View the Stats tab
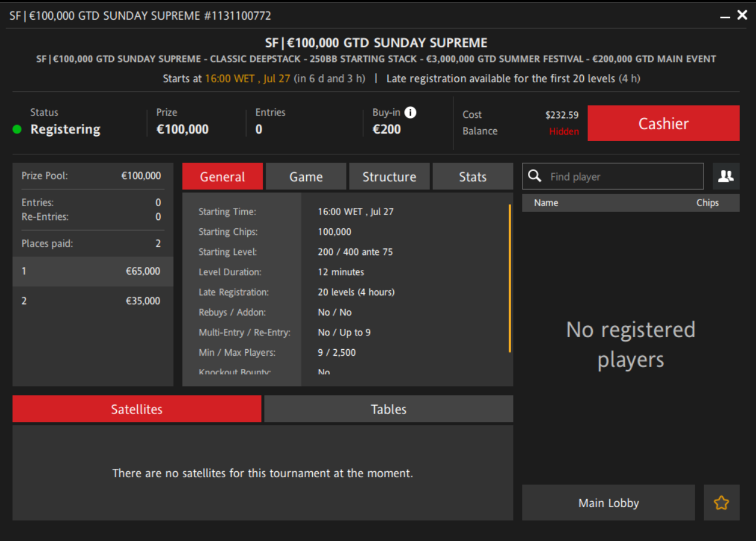 click(472, 177)
